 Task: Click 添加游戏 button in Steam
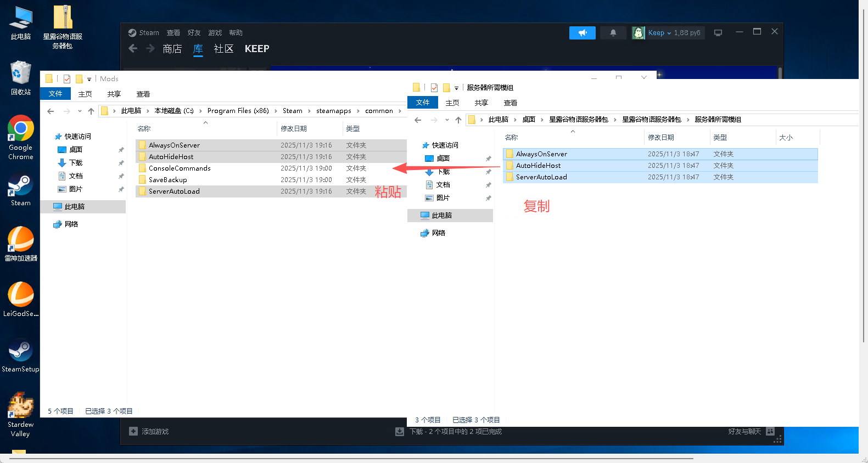point(149,432)
